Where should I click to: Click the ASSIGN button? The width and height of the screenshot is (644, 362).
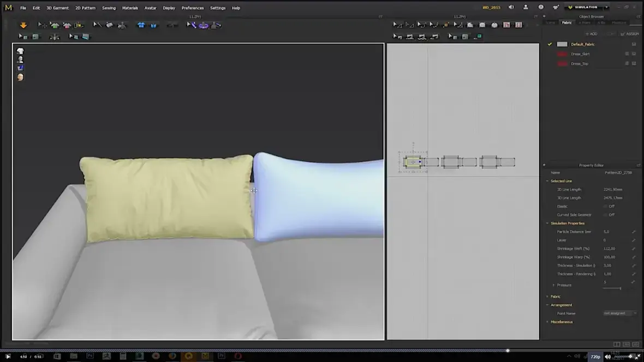click(x=630, y=34)
